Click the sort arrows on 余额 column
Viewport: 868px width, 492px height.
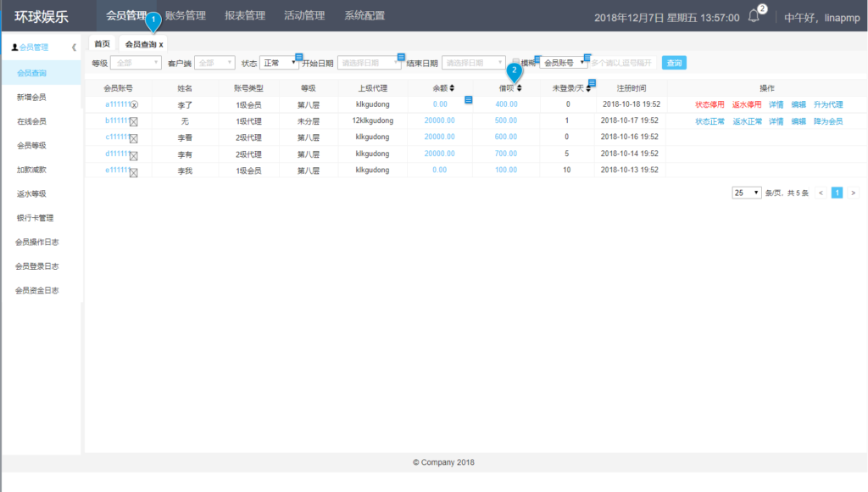452,88
